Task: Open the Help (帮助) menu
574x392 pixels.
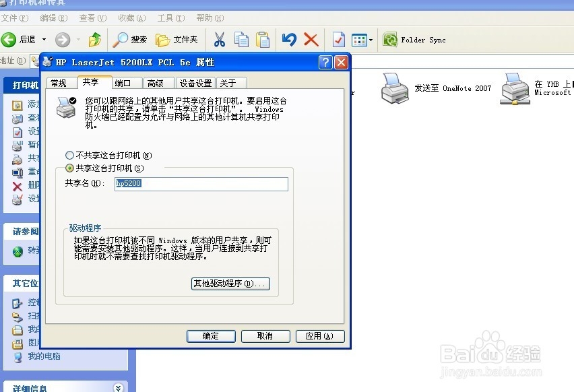Action: click(x=210, y=18)
